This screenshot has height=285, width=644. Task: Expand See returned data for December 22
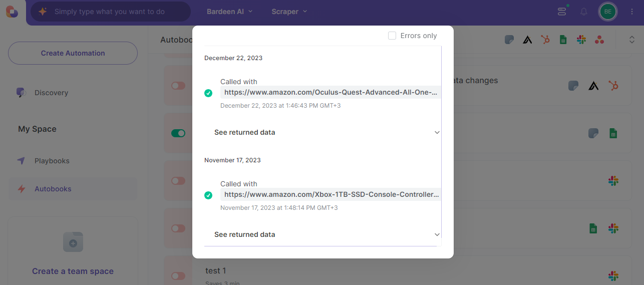pos(323,132)
